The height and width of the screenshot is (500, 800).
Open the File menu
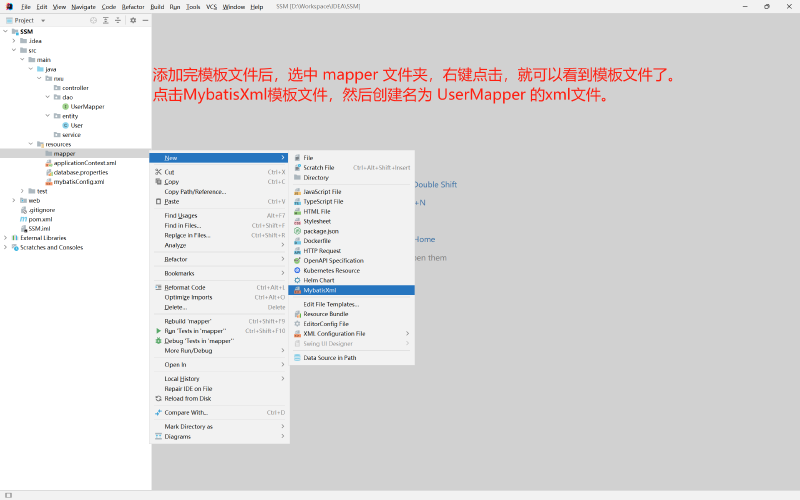(26, 7)
